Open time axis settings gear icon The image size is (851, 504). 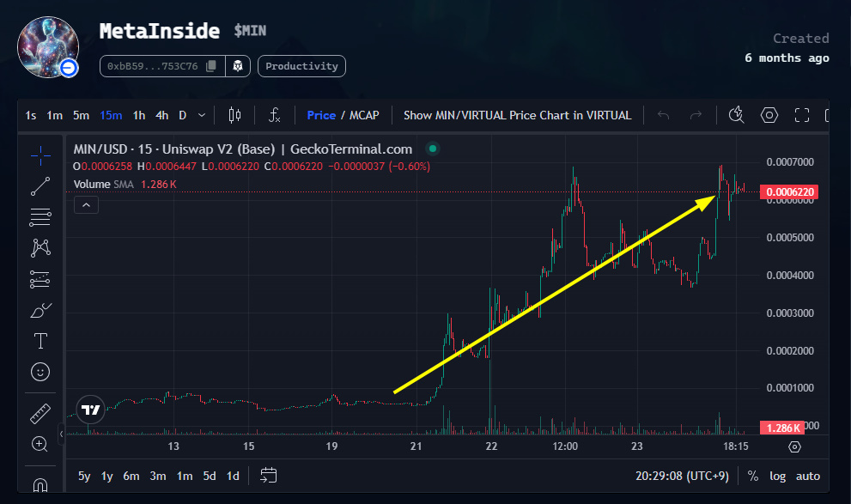[x=794, y=447]
